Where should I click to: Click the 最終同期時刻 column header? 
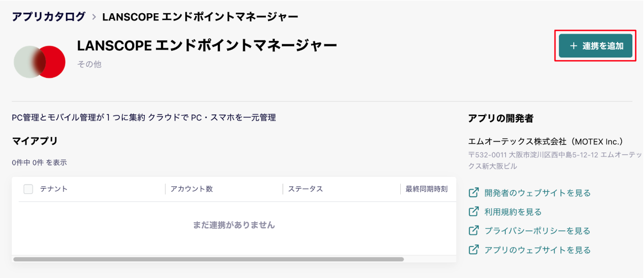point(426,189)
